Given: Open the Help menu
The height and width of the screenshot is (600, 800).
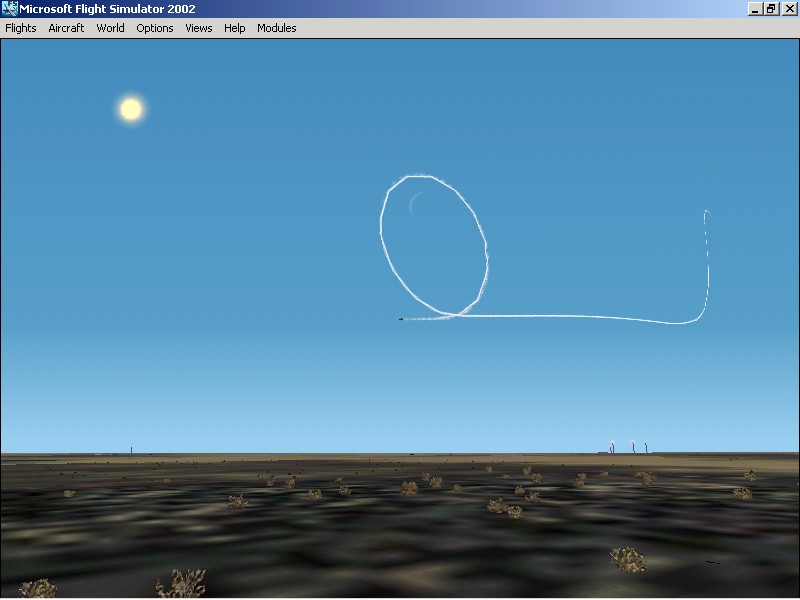Looking at the screenshot, I should pyautogui.click(x=235, y=28).
